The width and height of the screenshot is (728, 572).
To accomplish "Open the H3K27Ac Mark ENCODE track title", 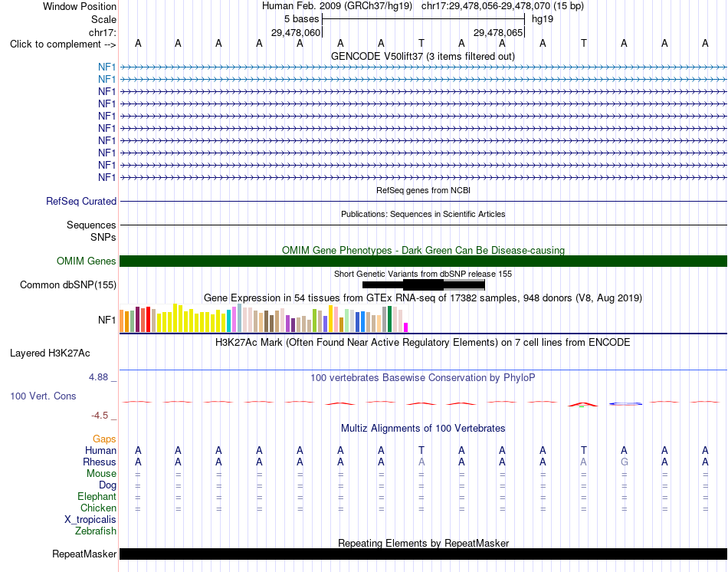I will coord(423,343).
